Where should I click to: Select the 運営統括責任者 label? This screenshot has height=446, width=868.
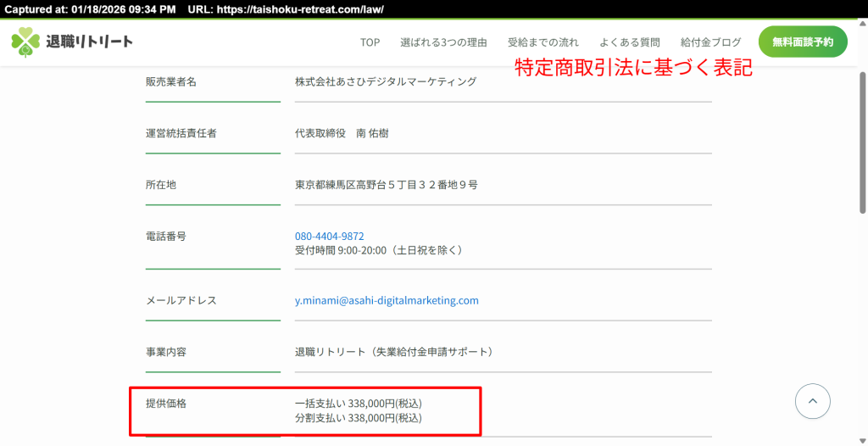[x=181, y=133]
